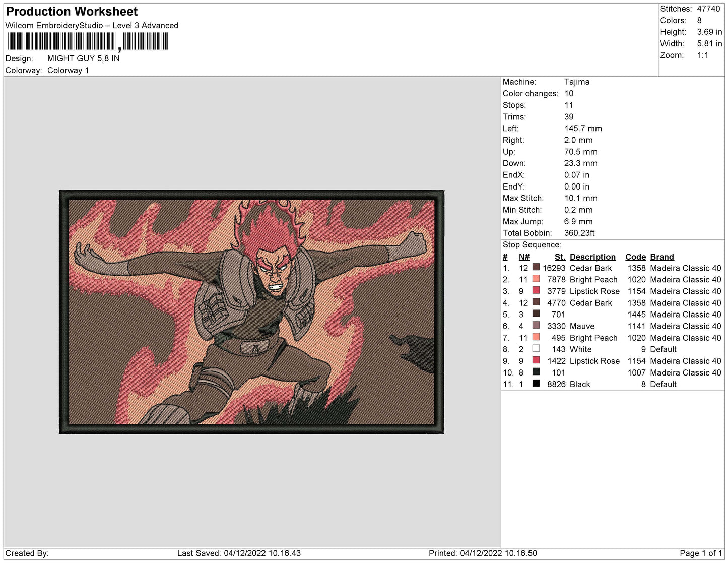Click the Cedar Bark swatch in row 1

(536, 267)
